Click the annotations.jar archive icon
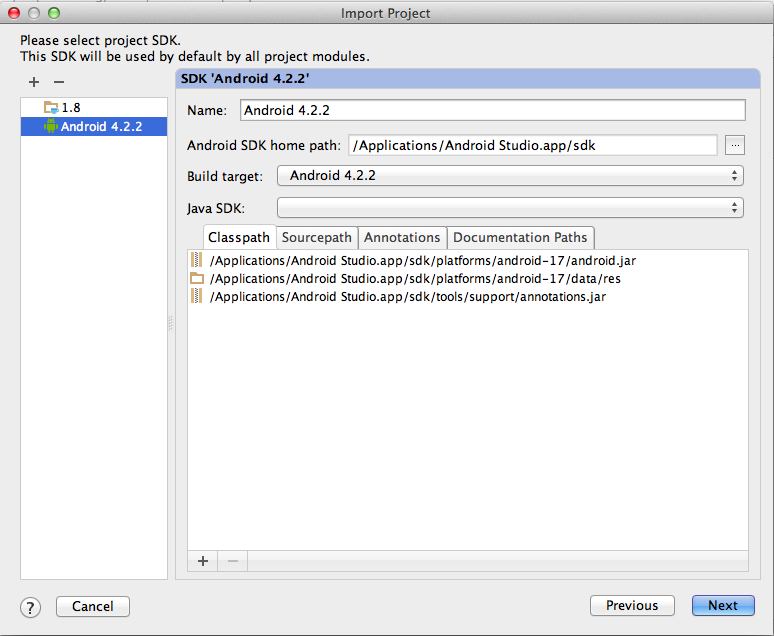Screen dimensions: 774x636 [x=197, y=296]
